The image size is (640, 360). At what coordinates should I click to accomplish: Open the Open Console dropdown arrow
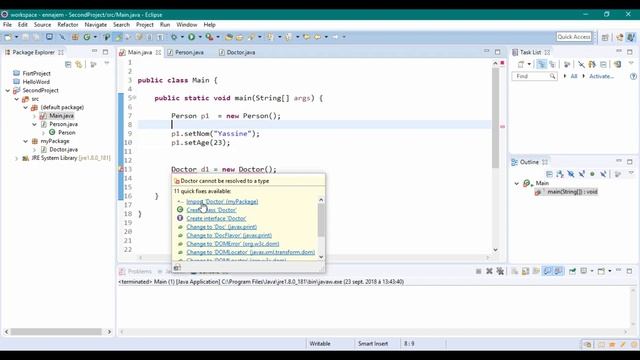[x=610, y=271]
